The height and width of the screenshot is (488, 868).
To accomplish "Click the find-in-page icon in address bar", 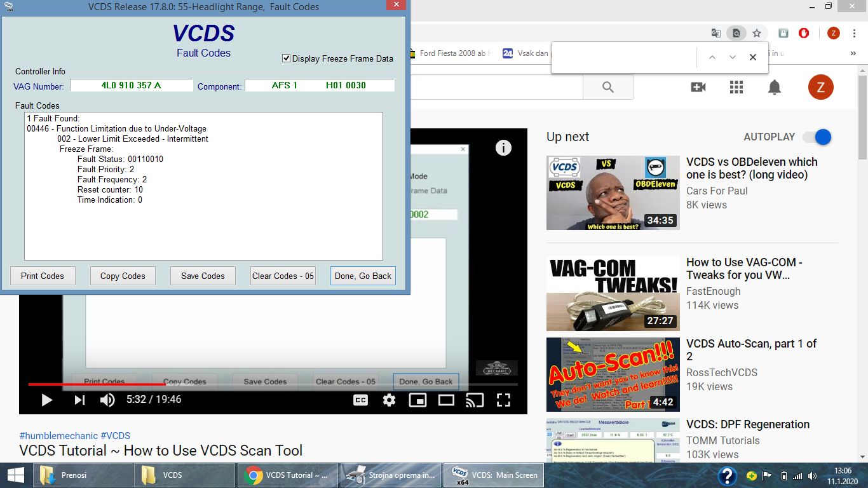I will tap(736, 33).
